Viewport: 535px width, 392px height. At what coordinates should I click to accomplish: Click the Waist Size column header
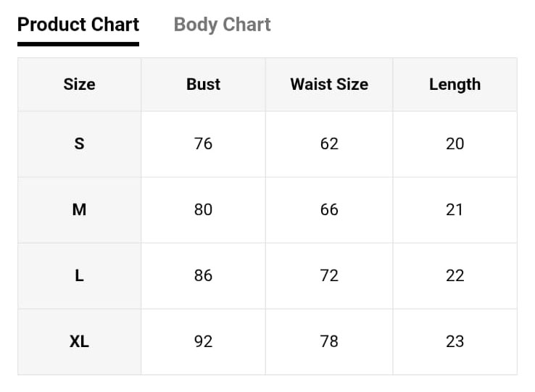click(329, 84)
